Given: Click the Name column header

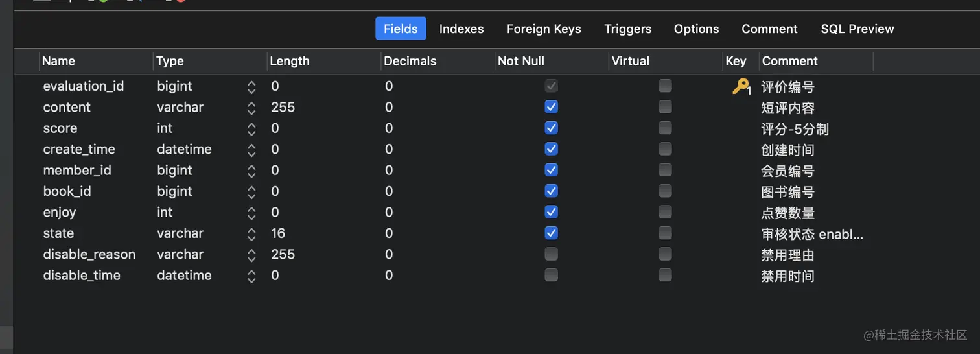Looking at the screenshot, I should tap(59, 61).
